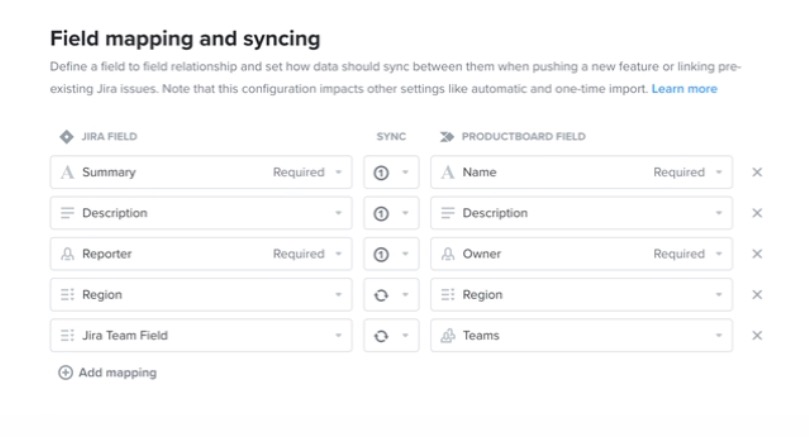Remove the Jira Team Field mapping row
Image resolution: width=809 pixels, height=437 pixels.
click(757, 335)
